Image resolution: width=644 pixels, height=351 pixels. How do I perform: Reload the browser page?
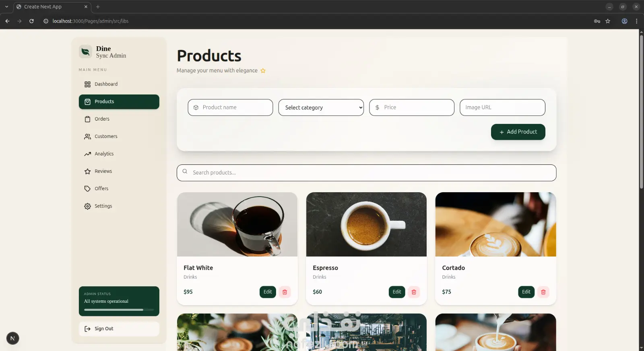[31, 21]
